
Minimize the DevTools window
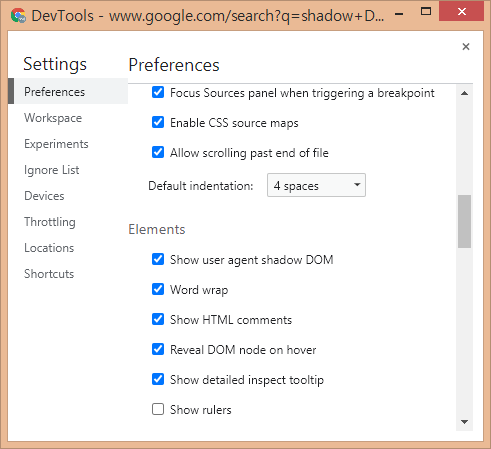(x=399, y=14)
